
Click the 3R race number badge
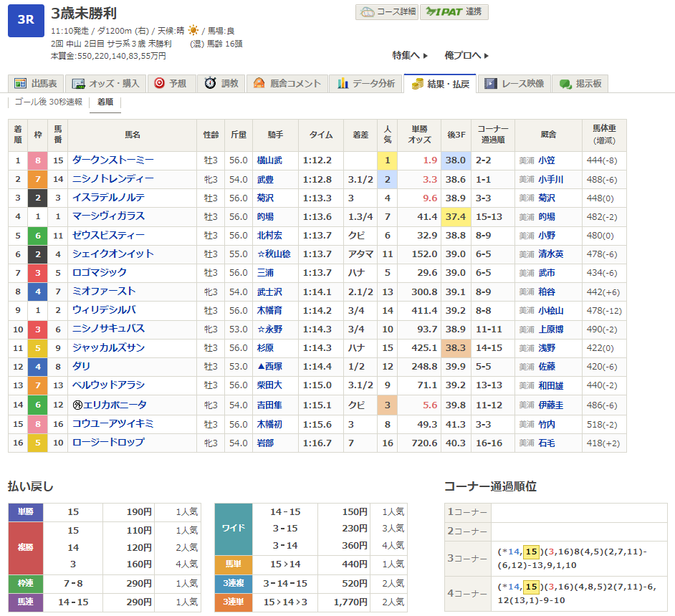(x=26, y=20)
